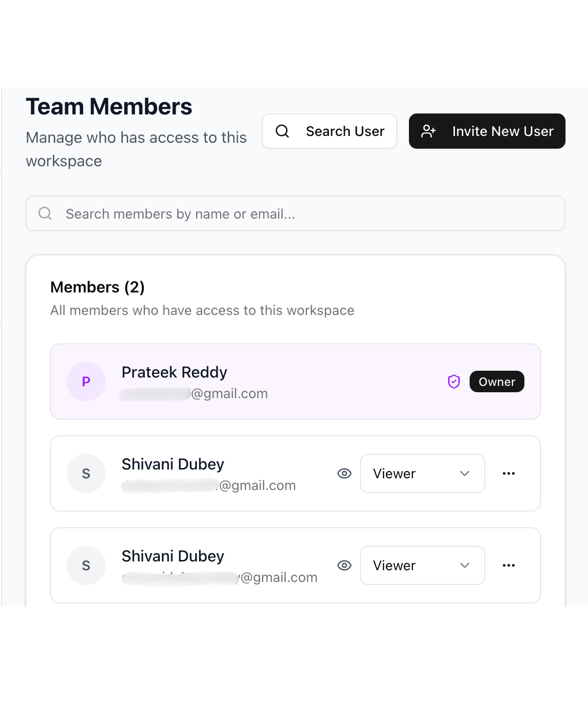Open the Viewer role dropdown for second Shivani
This screenshot has width=588, height=716.
click(x=422, y=565)
